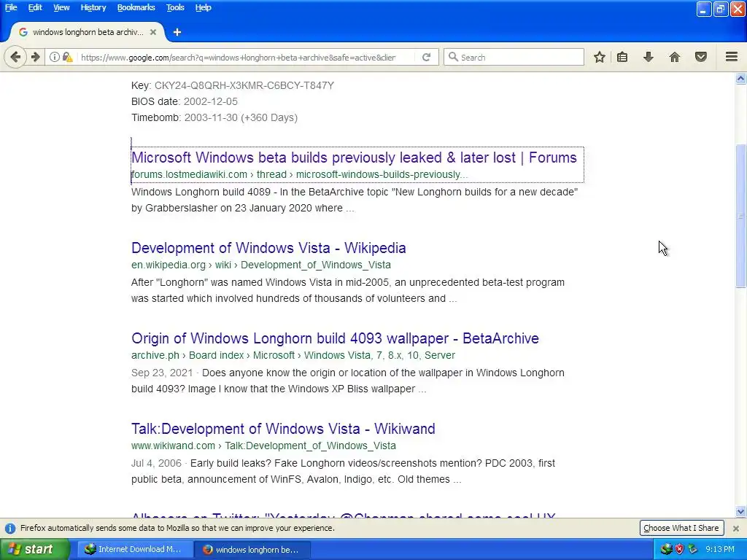Open the File menu
Viewport: 747px width, 560px height.
click(x=11, y=7)
